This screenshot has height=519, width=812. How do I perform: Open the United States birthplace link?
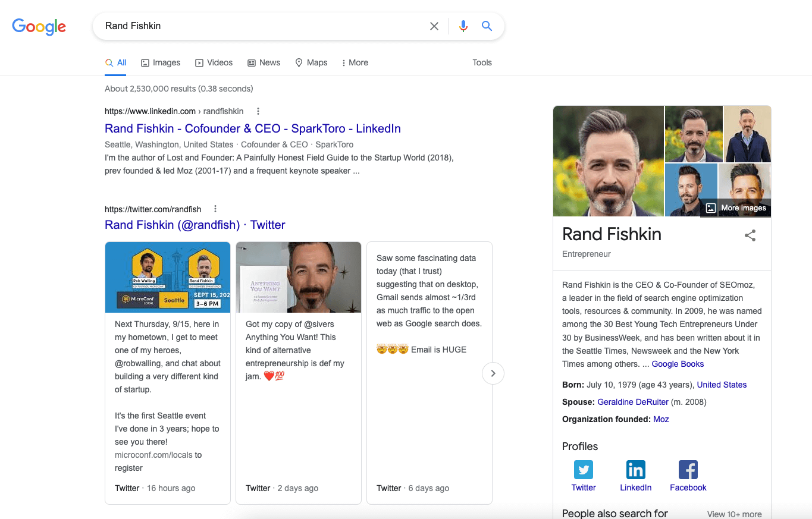tap(722, 385)
